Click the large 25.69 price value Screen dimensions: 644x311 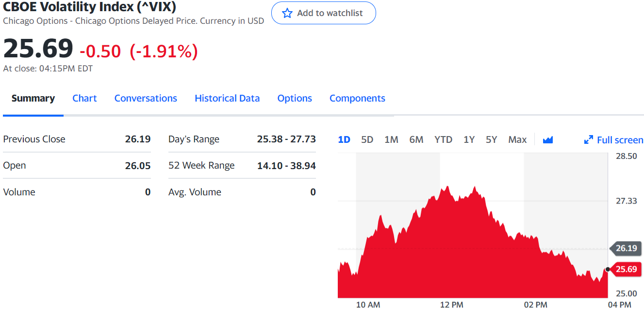[x=38, y=49]
